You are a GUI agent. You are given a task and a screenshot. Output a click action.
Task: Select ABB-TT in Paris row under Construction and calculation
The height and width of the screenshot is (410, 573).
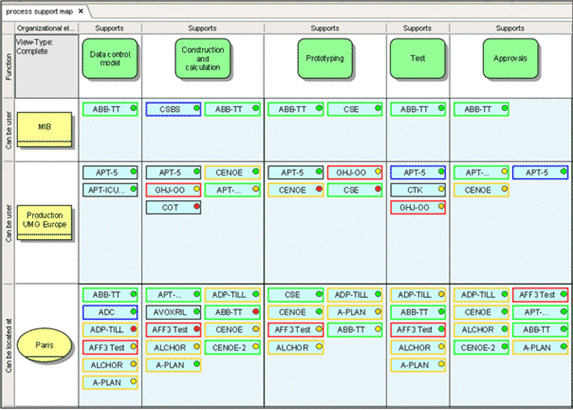point(232,312)
